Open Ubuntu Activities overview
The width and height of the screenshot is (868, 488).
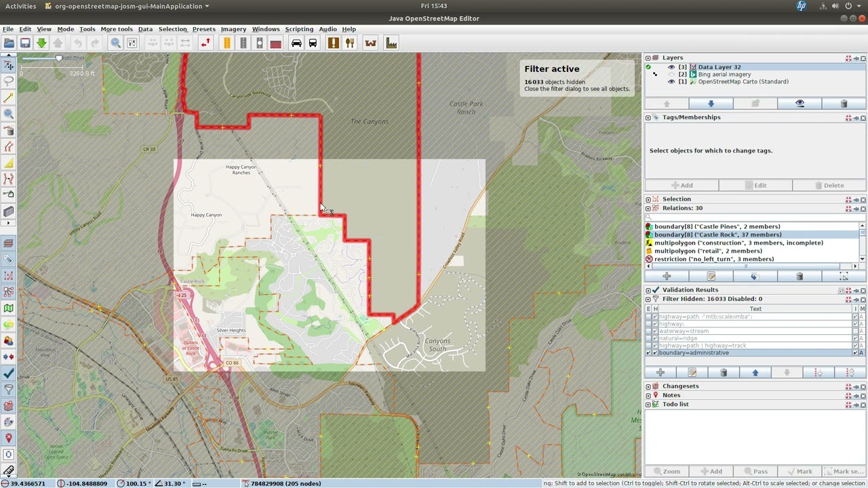[x=20, y=6]
